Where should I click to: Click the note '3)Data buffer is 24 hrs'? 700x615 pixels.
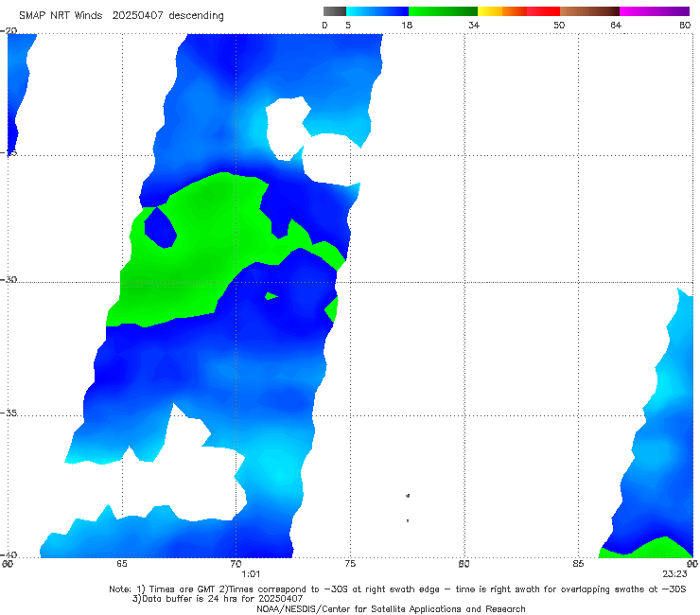(x=218, y=599)
